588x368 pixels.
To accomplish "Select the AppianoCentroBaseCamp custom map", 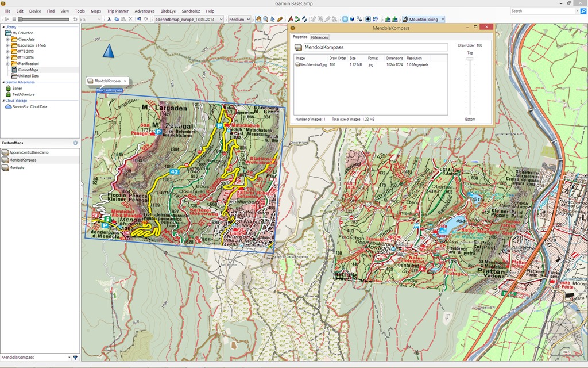I will (29, 152).
